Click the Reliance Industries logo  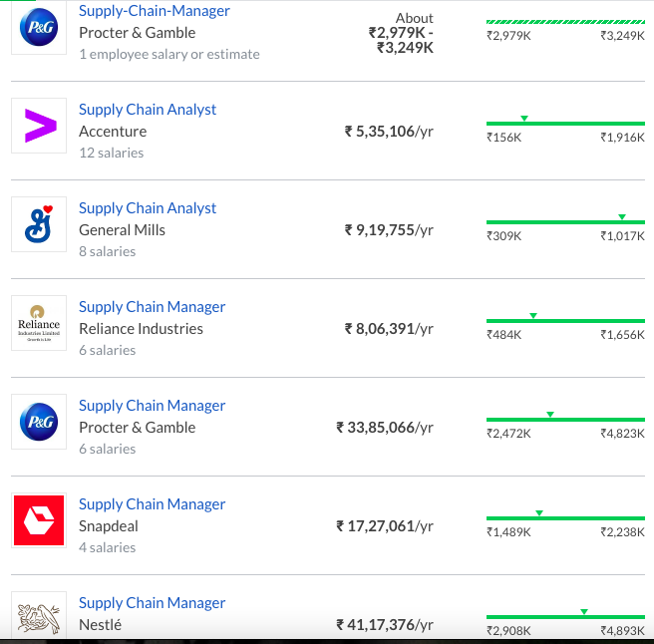pos(39,323)
